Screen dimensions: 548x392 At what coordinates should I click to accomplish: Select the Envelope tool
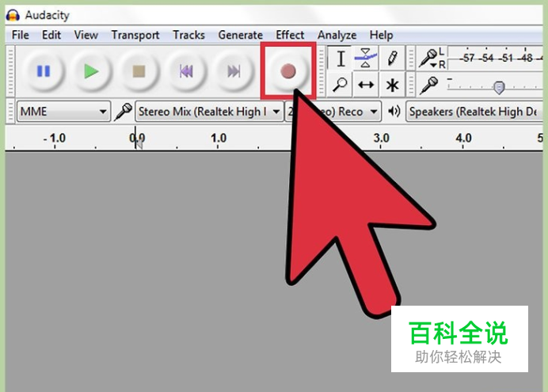366,58
